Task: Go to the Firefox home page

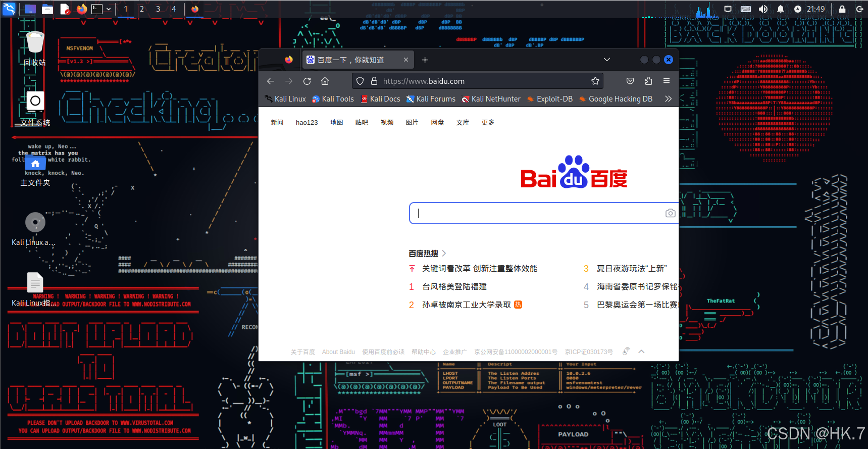Action: point(325,81)
